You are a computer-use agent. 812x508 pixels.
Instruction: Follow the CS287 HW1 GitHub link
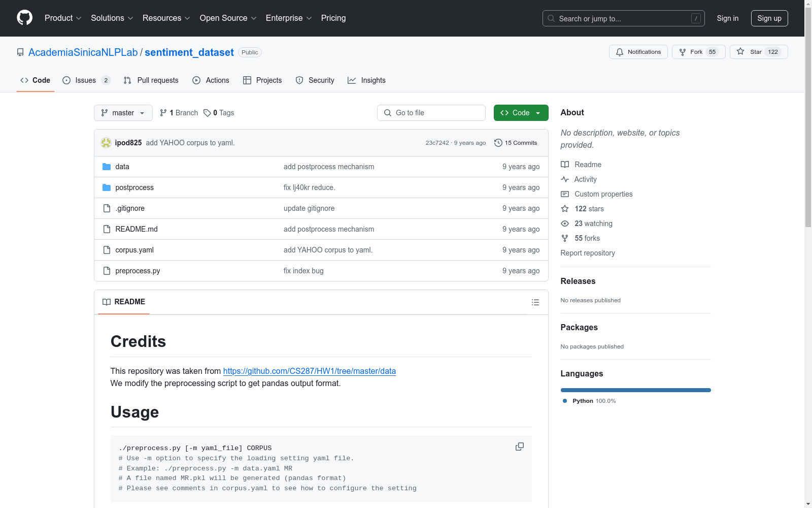coord(310,371)
